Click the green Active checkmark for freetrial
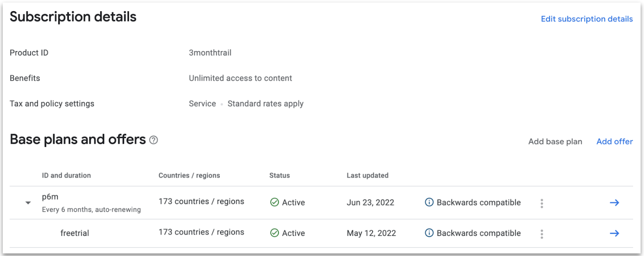This screenshot has height=256, width=644. [275, 233]
